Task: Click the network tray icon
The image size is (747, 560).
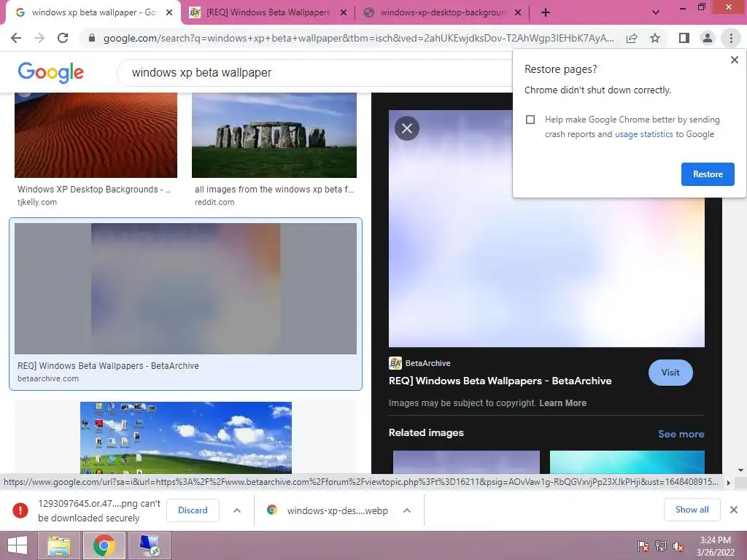Action: [x=661, y=546]
